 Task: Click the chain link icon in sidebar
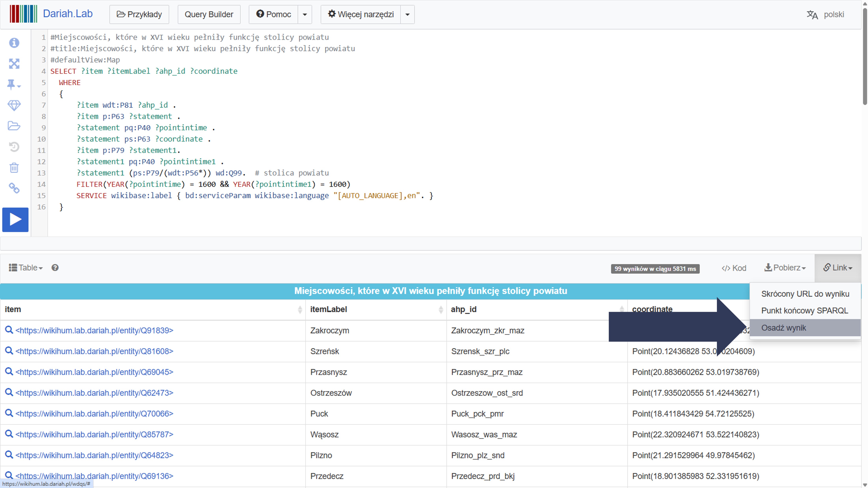tap(14, 188)
